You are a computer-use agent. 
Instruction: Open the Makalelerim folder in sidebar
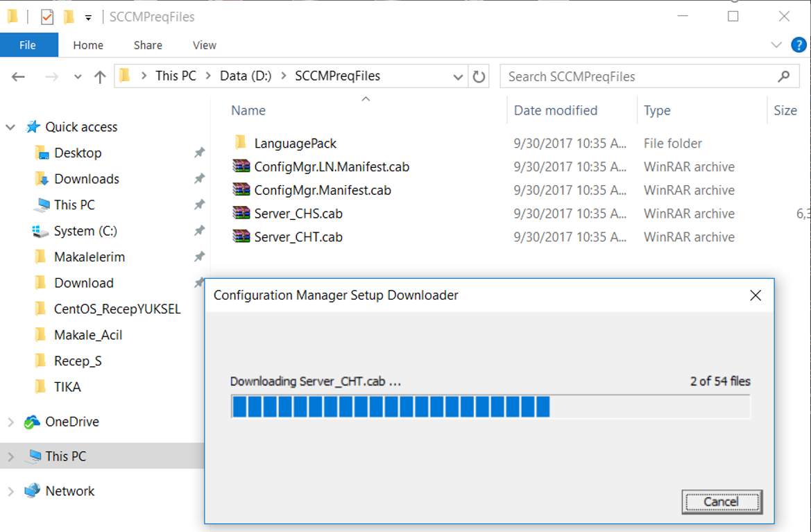(x=89, y=257)
